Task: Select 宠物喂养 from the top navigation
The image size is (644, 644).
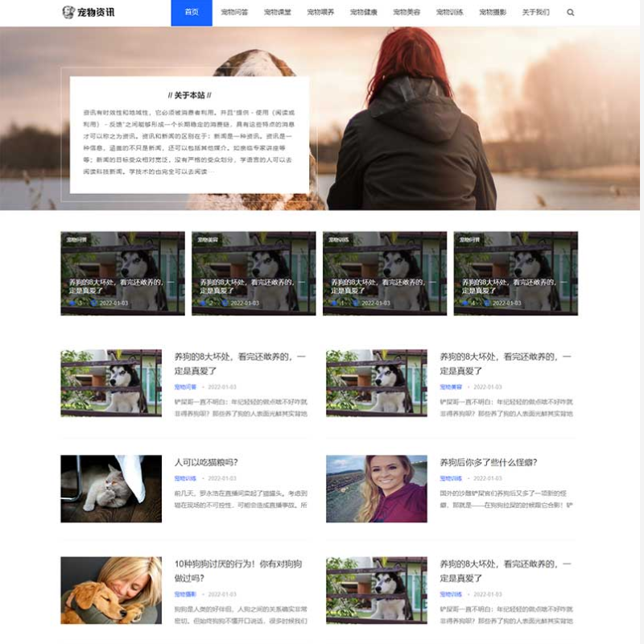Action: (x=321, y=13)
